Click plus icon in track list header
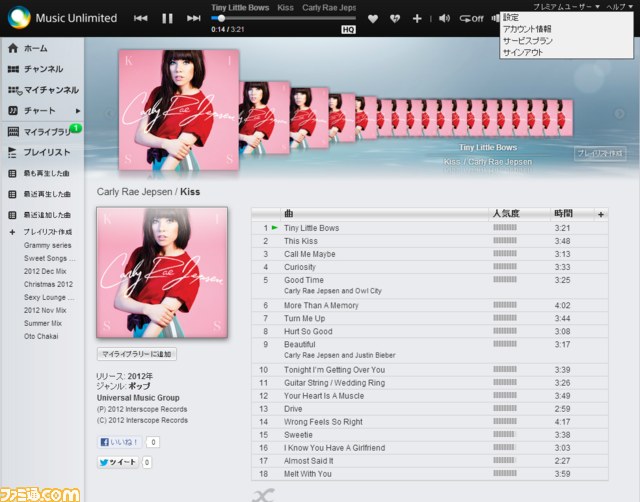The width and height of the screenshot is (640, 502). click(601, 214)
